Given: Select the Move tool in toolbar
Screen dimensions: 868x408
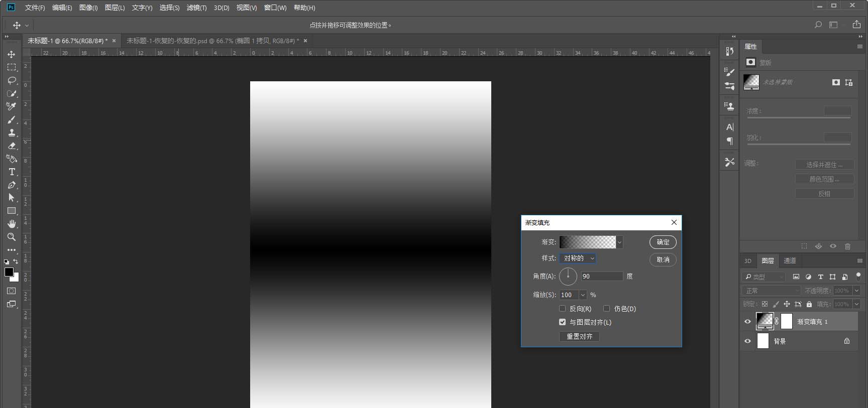Looking at the screenshot, I should click(x=12, y=54).
